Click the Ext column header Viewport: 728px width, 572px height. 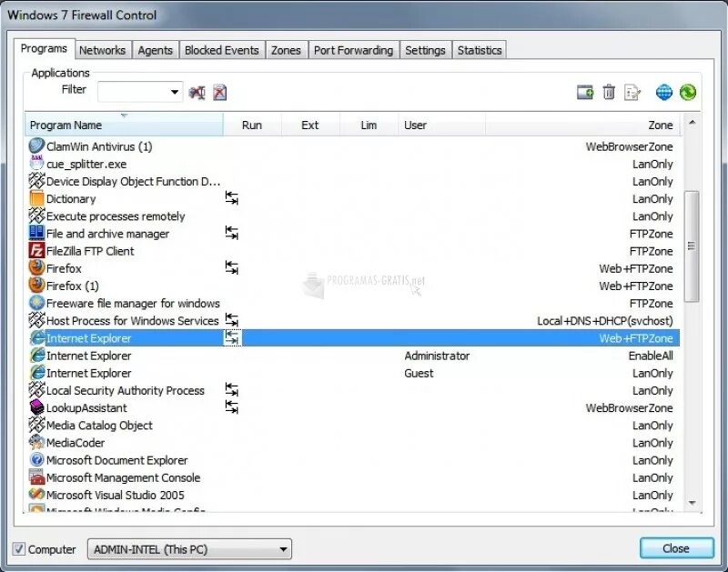[310, 125]
